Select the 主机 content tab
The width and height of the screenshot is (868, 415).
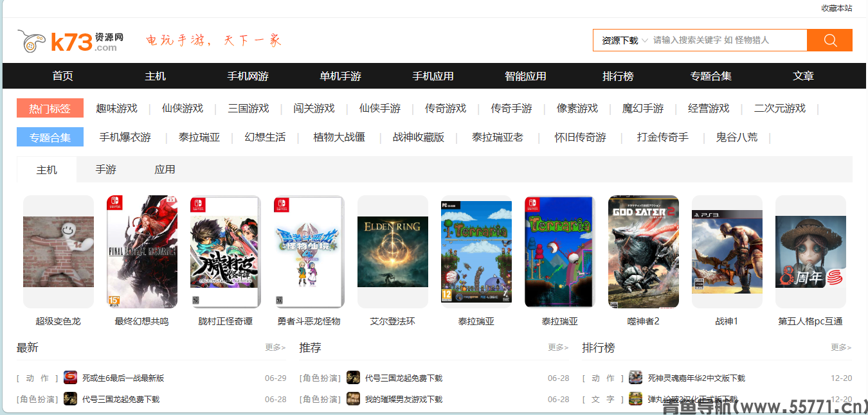(x=47, y=170)
